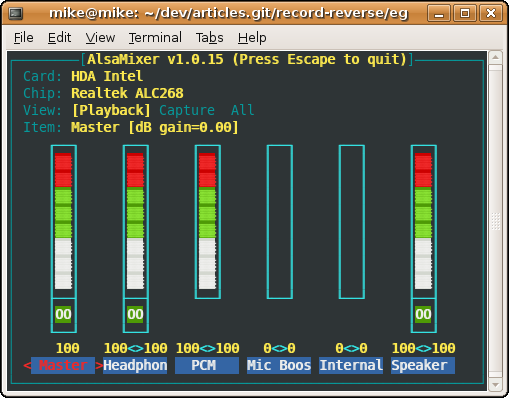
Task: Click the Mic Boost '0<>0' level value
Action: click(279, 348)
